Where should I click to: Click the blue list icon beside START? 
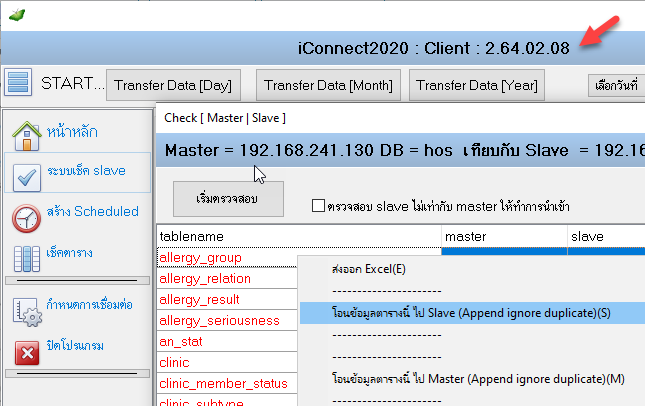18,82
